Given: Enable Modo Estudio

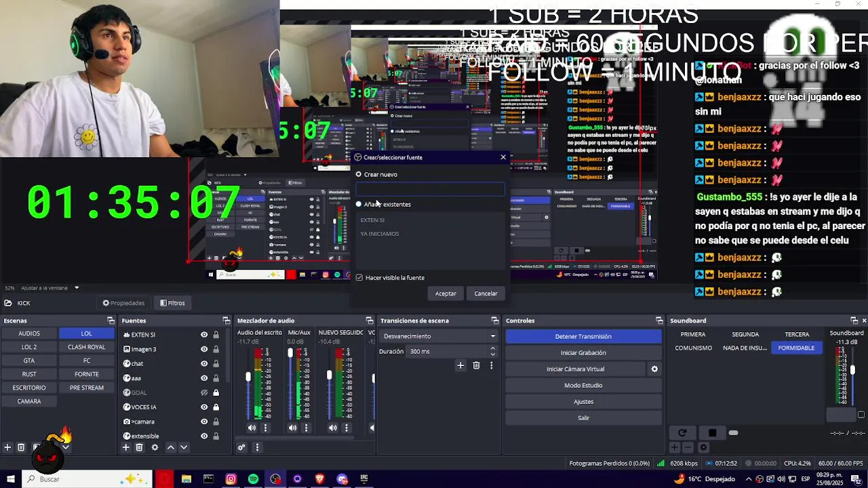Looking at the screenshot, I should (x=583, y=385).
